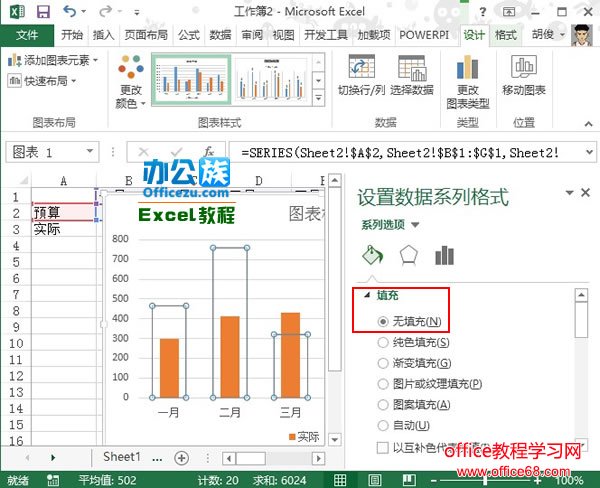Click Change Chart Type (更改图表类型) icon
The image size is (600, 488).
(x=467, y=67)
